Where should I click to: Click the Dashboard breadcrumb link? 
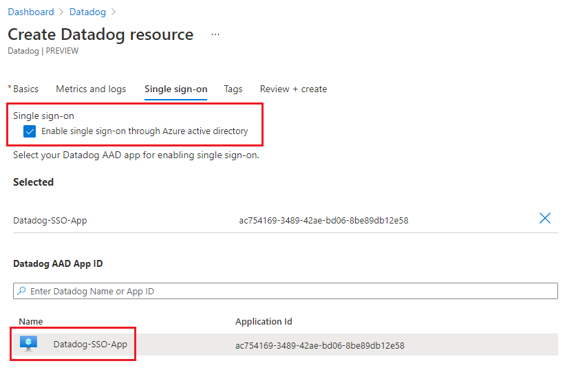click(x=30, y=12)
